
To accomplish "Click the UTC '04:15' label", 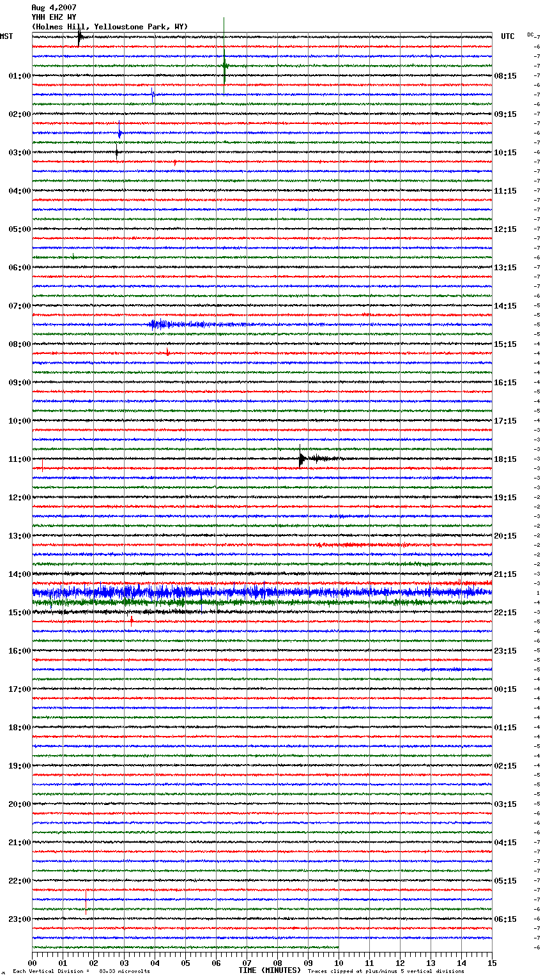I will click(x=505, y=843).
